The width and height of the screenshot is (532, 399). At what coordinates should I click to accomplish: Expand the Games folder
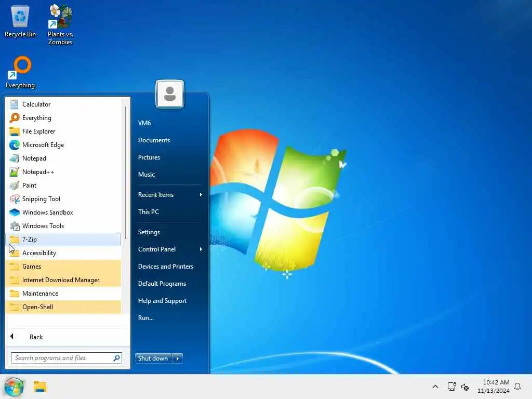pyautogui.click(x=63, y=267)
